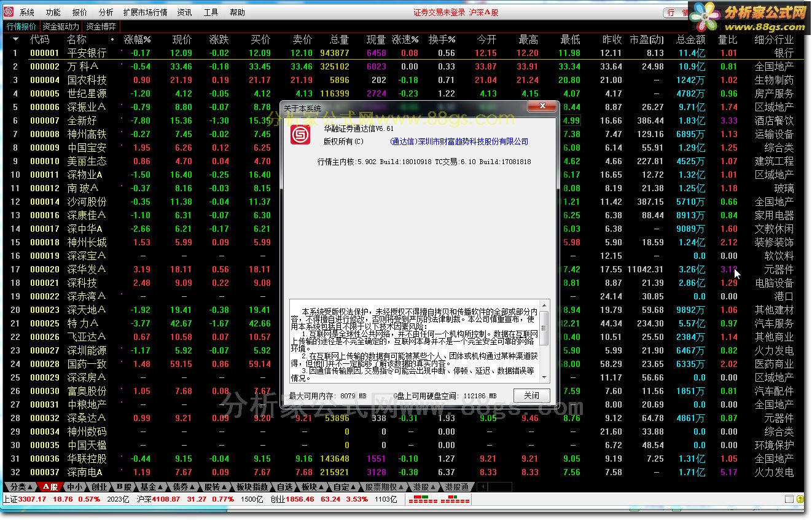Expand the 港股 bottom tab menu
This screenshot has height=520, width=812.
[424, 487]
